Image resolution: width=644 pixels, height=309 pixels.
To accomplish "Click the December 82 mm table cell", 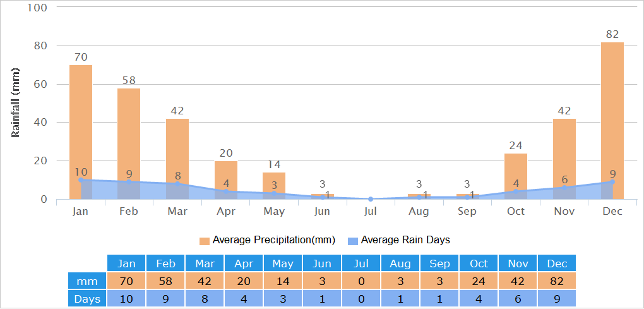I will [x=557, y=281].
